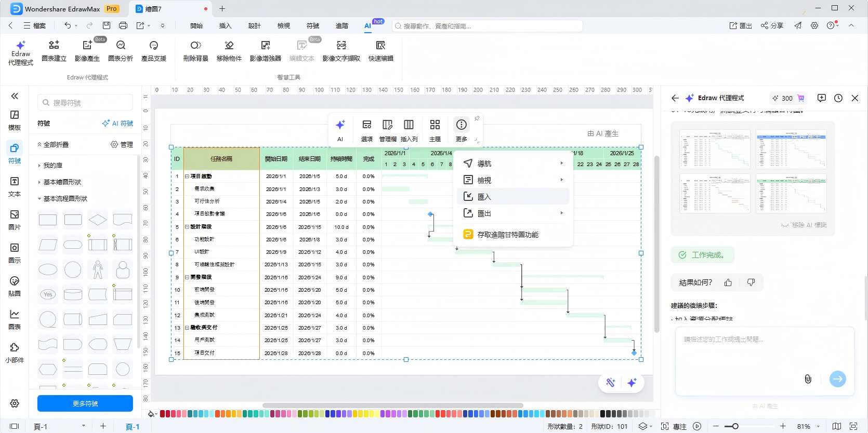Collapse group 項目啟動 in Gantt table
Image resolution: width=868 pixels, height=433 pixels.
point(187,177)
